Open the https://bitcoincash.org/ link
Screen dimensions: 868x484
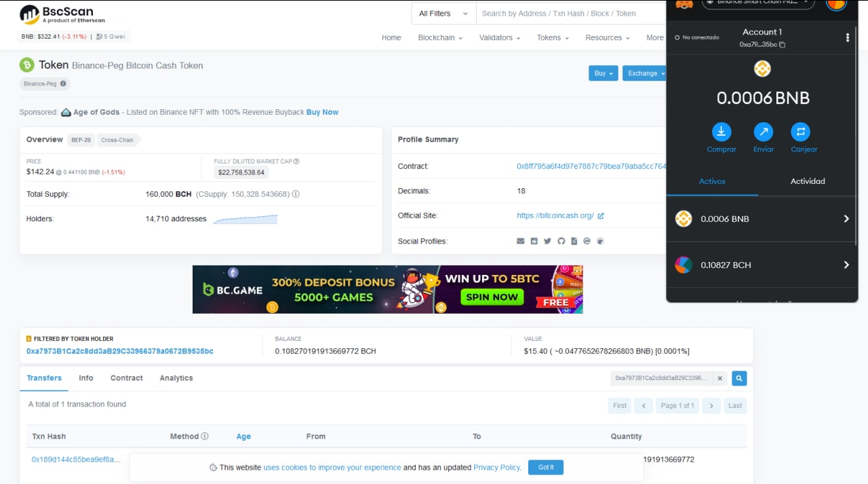[x=555, y=216]
